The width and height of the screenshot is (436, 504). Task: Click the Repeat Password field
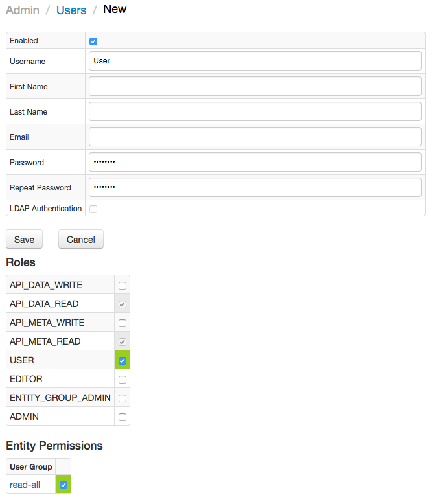(x=255, y=187)
